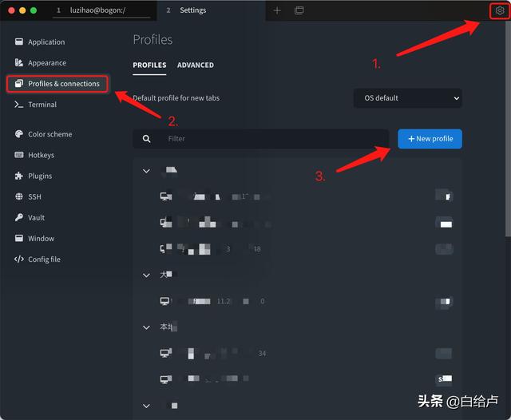Click the Config file code icon
This screenshot has width=511, height=420.
click(x=19, y=259)
